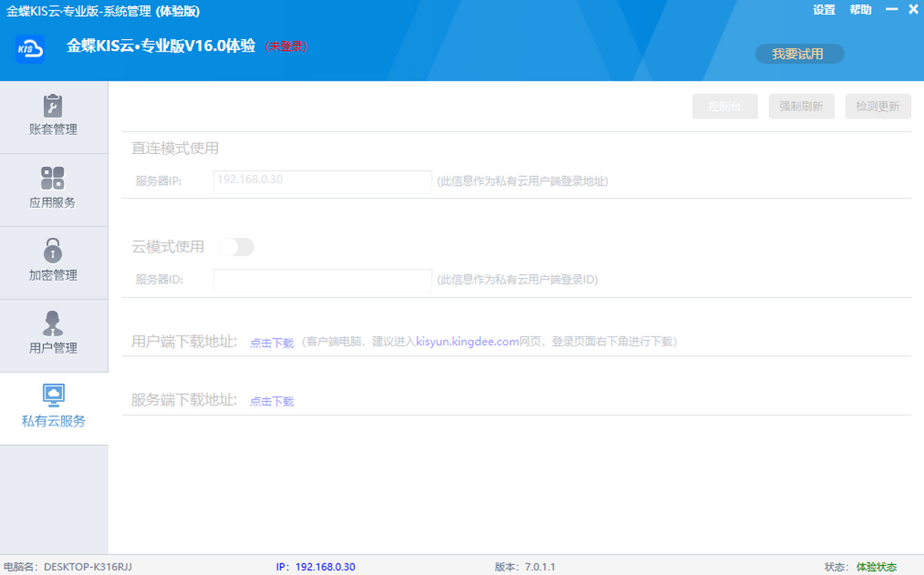Click 点击下载 link for 用户端下载地址
The image size is (924, 575).
[272, 343]
